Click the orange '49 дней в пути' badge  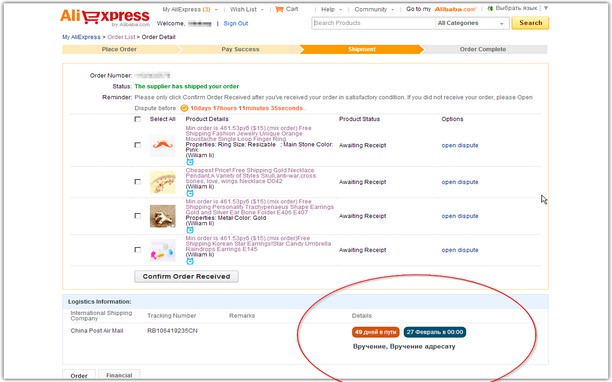click(375, 332)
